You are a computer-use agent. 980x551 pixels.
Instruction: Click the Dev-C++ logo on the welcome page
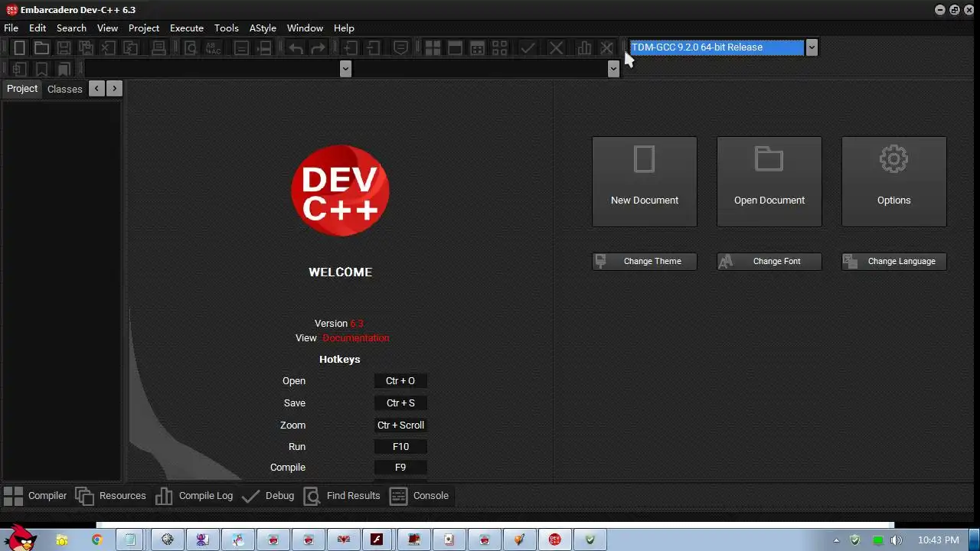pos(340,191)
